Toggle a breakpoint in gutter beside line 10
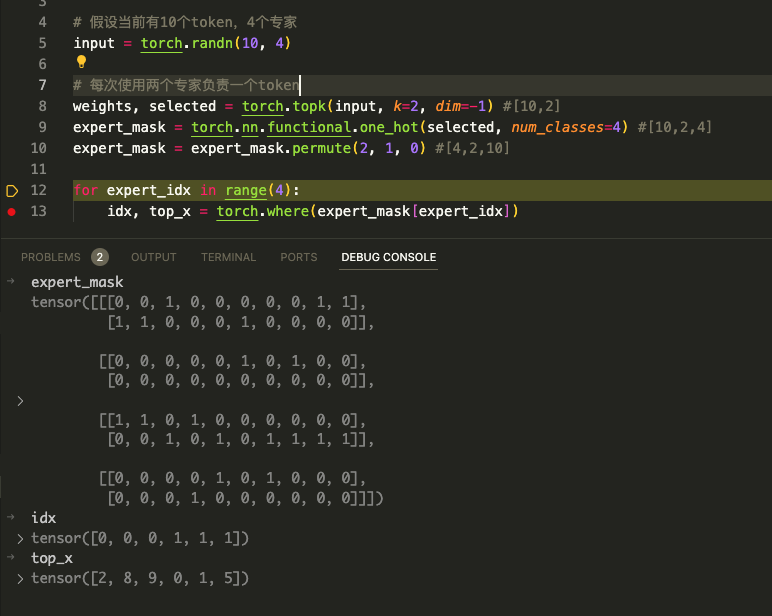772x616 pixels. [12, 148]
